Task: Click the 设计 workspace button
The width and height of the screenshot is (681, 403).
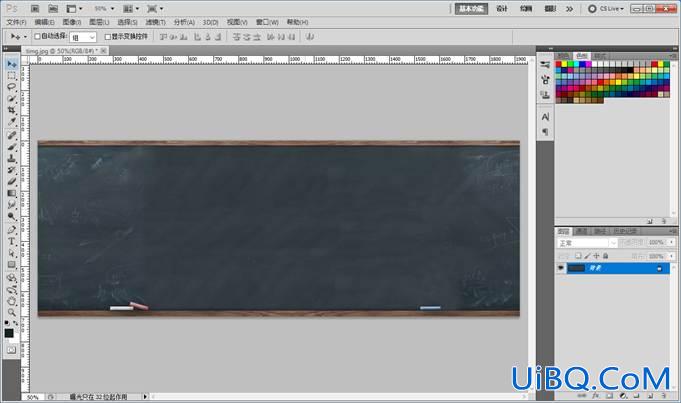Action: coord(502,9)
